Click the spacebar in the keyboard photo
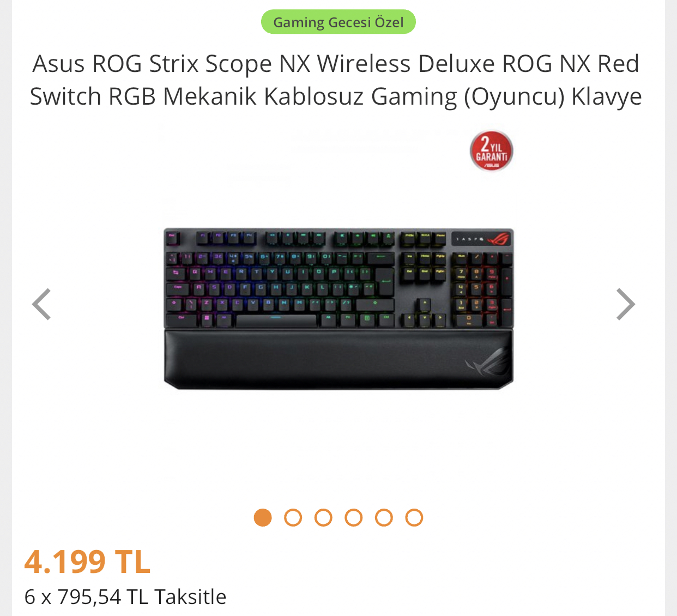Viewport: 677px width, 616px height. (276, 319)
